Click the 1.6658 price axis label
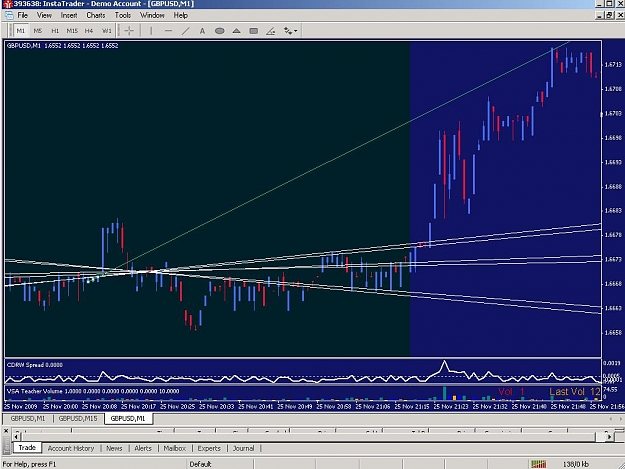This screenshot has width=625, height=469. [x=613, y=332]
